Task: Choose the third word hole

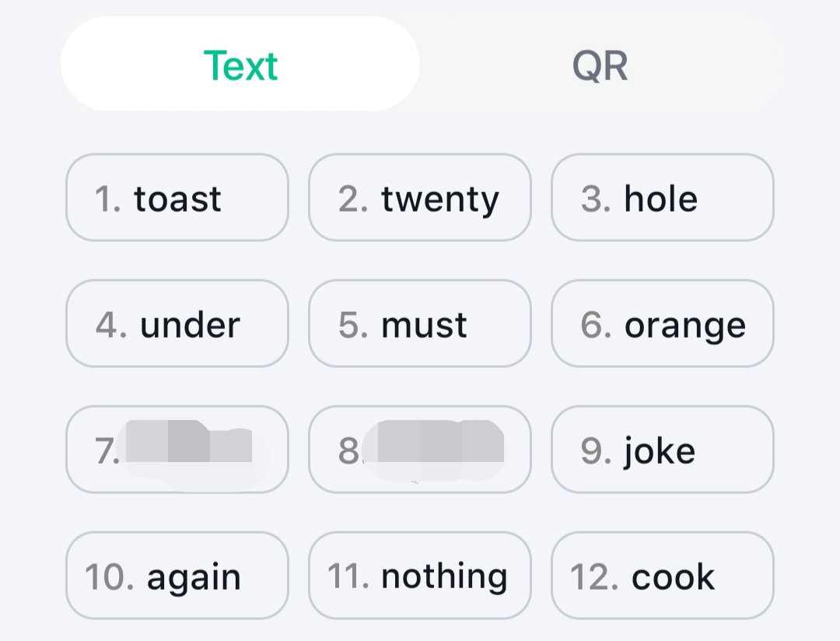Action: 663,198
